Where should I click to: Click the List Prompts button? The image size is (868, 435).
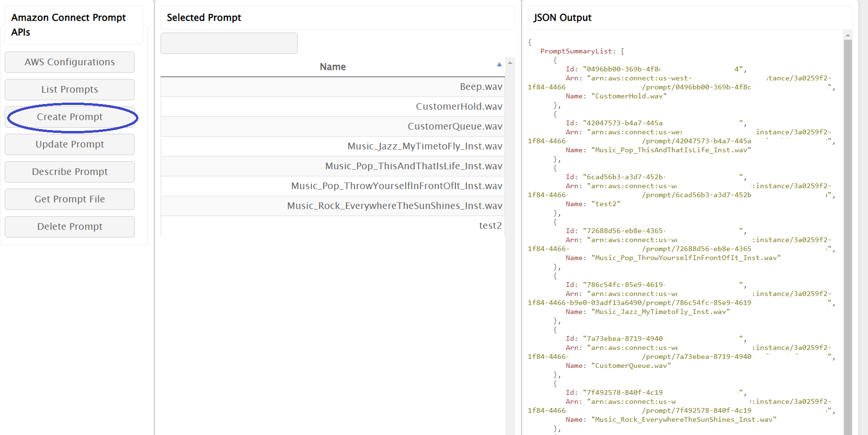coord(69,89)
